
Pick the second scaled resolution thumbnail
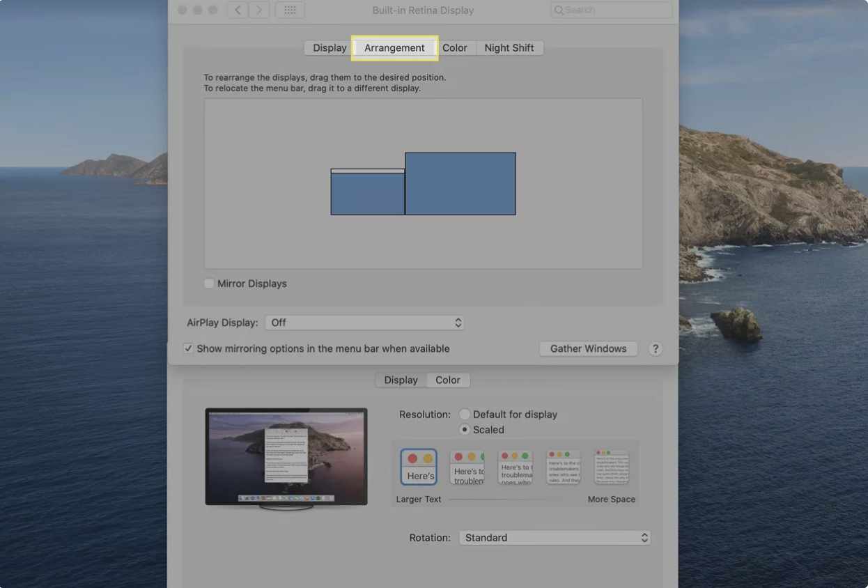[467, 467]
